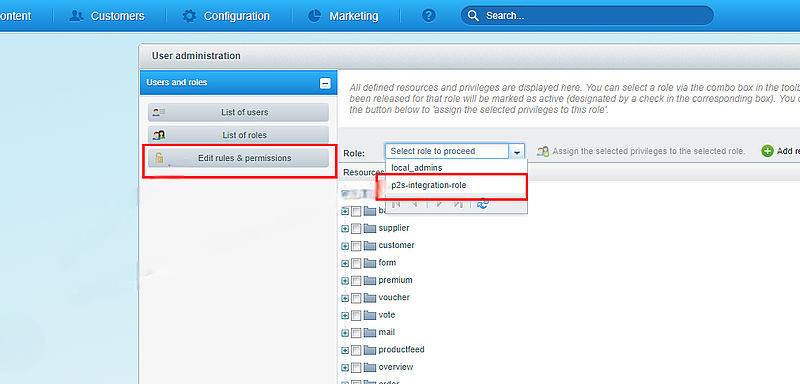
Task: Check the premium resource checkbox
Action: pos(356,280)
